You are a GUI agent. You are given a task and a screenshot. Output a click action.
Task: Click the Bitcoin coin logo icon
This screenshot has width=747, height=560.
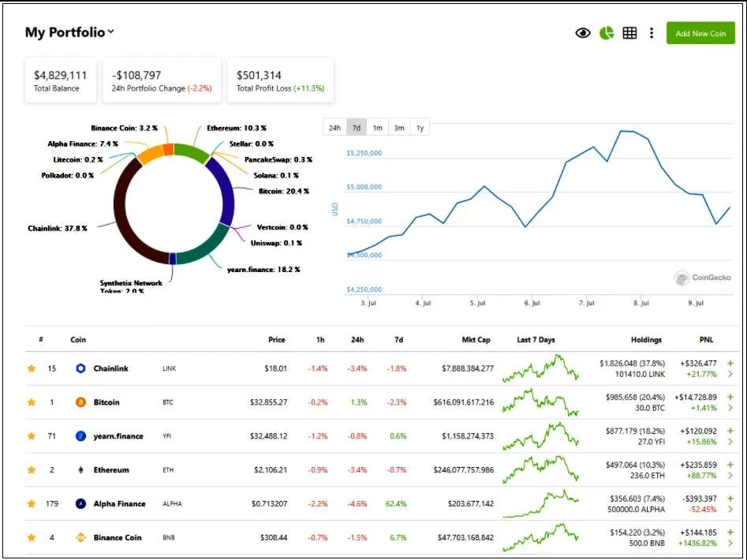tap(80, 402)
